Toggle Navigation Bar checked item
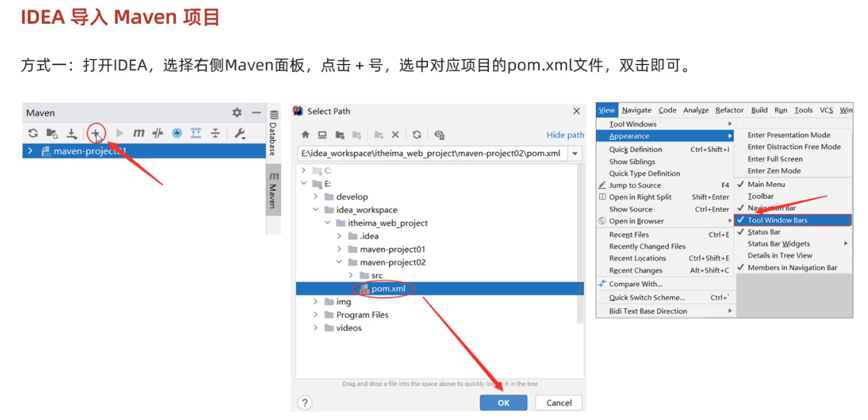The width and height of the screenshot is (868, 420). pos(793,208)
